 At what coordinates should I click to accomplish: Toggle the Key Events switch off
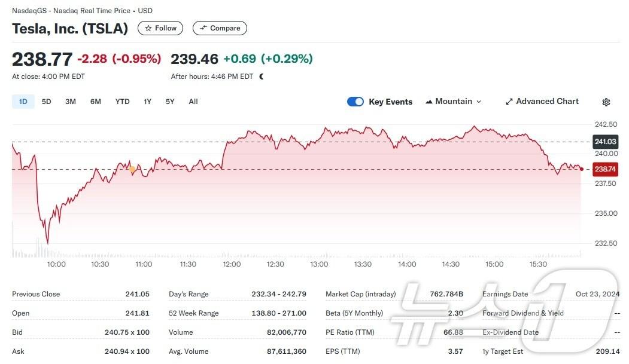[355, 102]
